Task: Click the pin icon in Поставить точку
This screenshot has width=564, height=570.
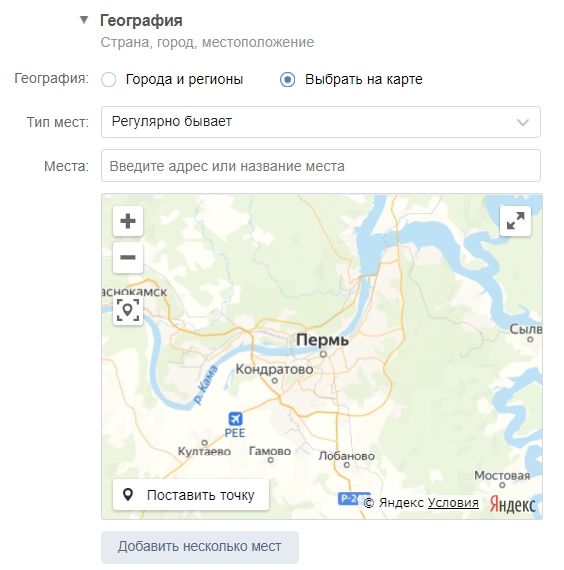Action: pos(128,495)
